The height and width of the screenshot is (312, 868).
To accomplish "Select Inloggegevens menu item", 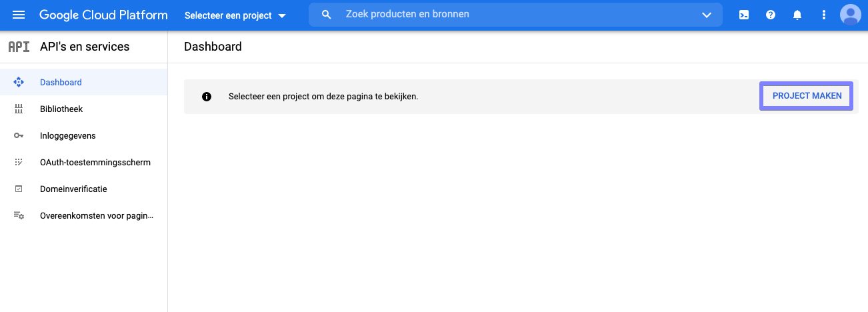I will (67, 135).
